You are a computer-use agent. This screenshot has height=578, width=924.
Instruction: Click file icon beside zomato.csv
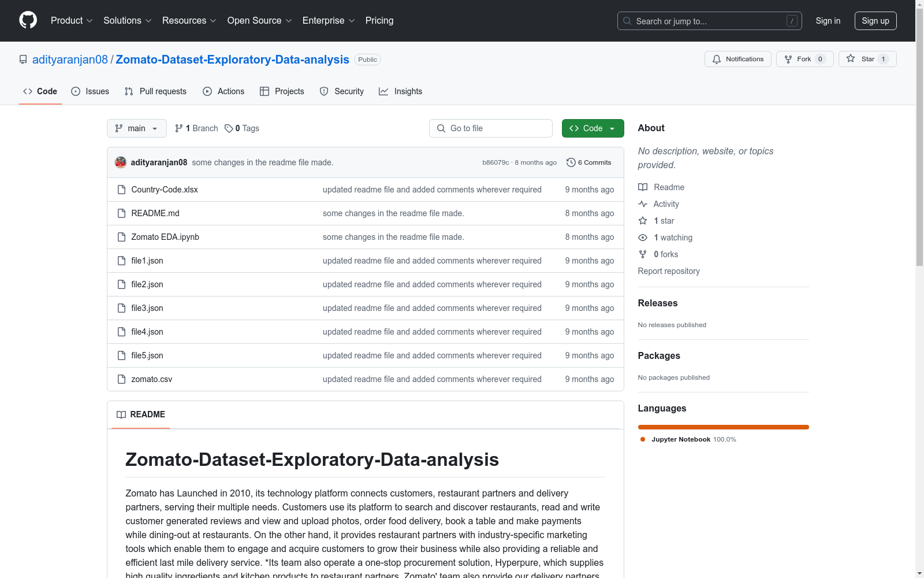[x=121, y=379]
